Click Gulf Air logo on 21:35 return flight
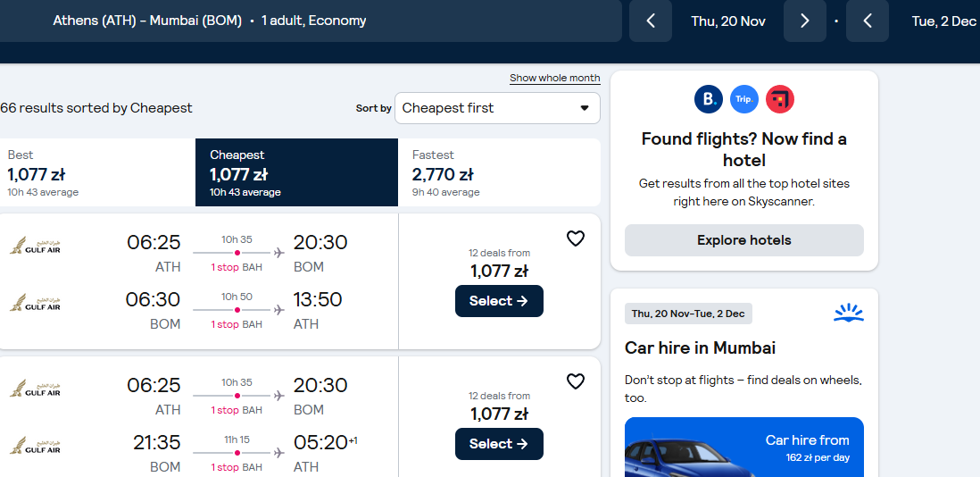The image size is (980, 477). click(x=35, y=446)
